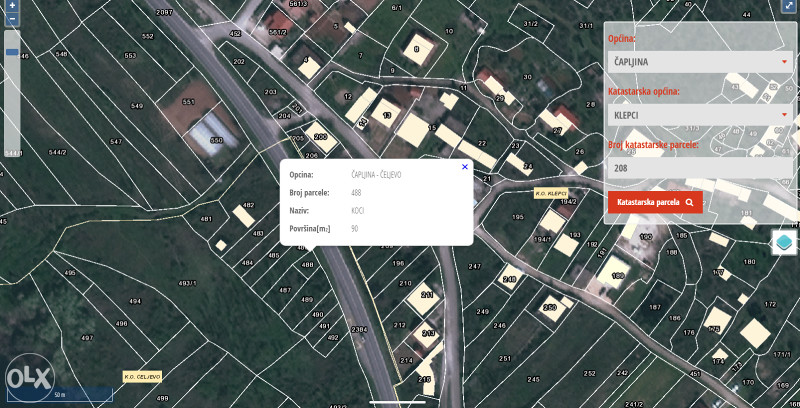Open the map layers switcher icon
This screenshot has width=800, height=408.
coord(784,242)
